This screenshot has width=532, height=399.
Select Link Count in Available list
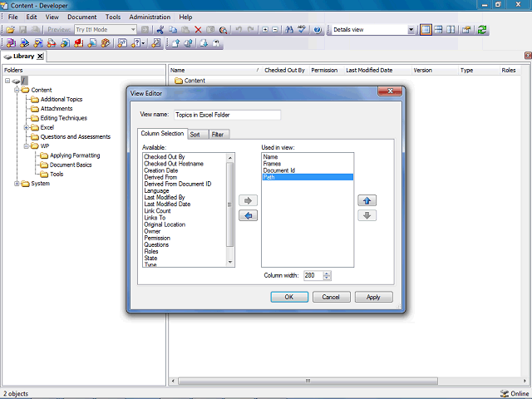pyautogui.click(x=157, y=210)
